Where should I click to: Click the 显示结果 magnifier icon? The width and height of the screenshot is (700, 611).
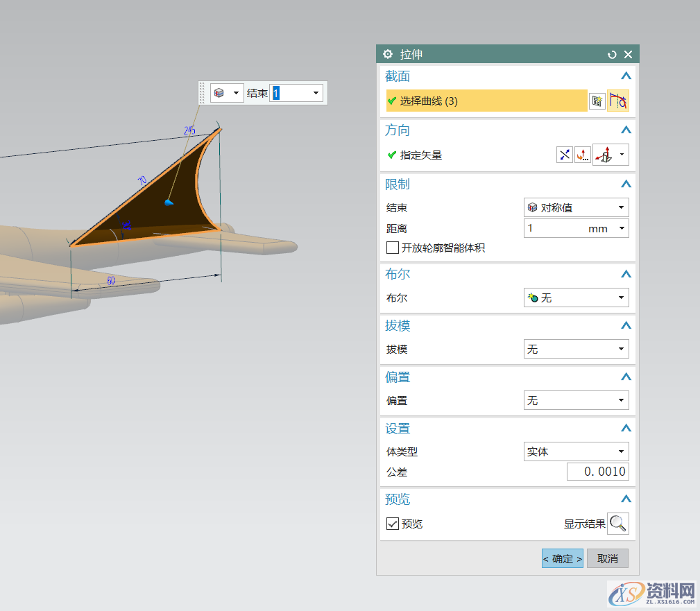[x=618, y=524]
